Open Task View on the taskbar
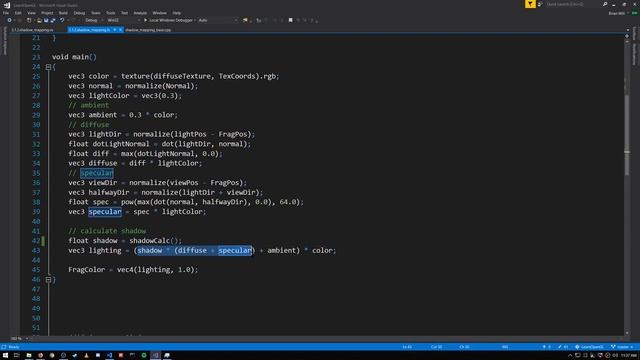This screenshot has height=360, width=640. (17, 356)
